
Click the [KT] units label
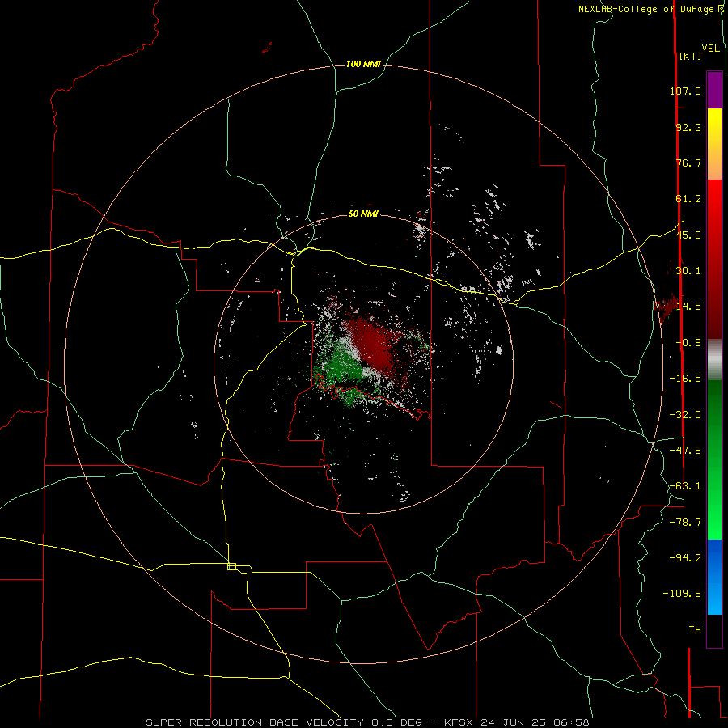[691, 56]
